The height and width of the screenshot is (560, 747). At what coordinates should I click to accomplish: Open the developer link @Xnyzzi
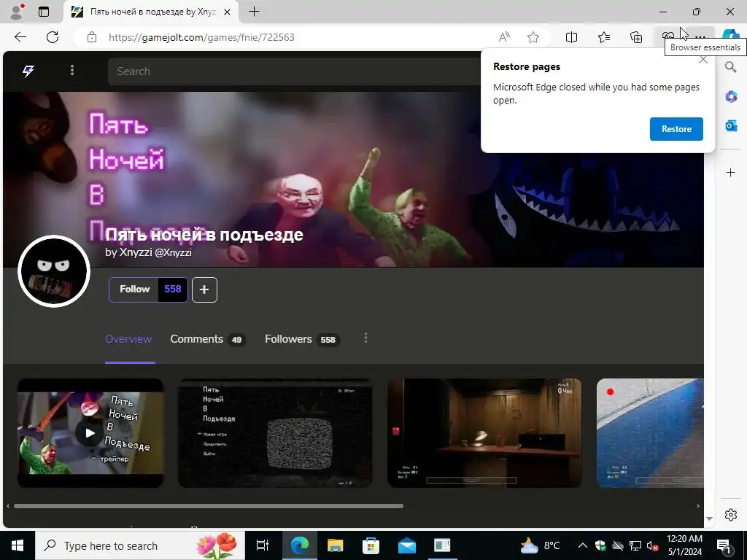tap(173, 252)
